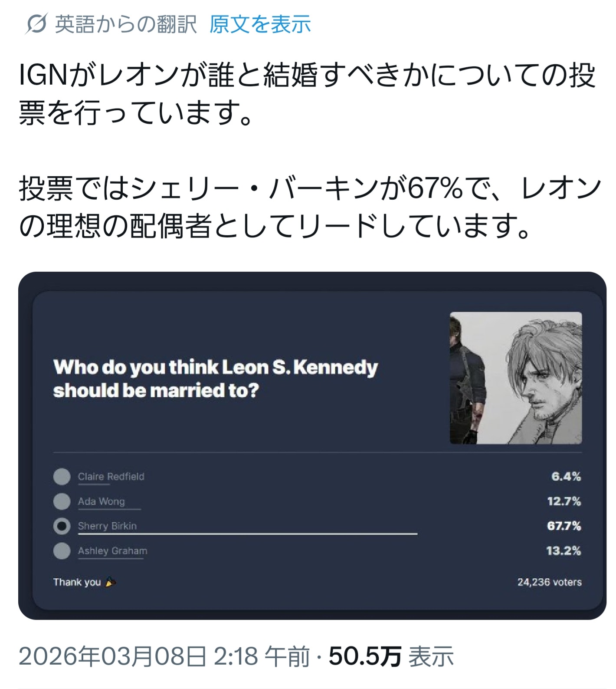Click the 原文を表示 link
Image resolution: width=616 pixels, height=689 pixels.
pos(260,24)
